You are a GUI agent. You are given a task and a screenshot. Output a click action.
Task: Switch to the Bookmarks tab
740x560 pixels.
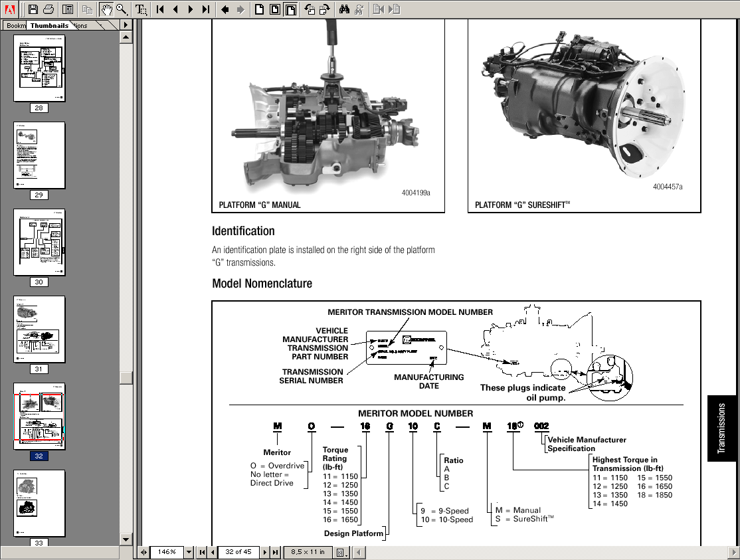pos(15,25)
